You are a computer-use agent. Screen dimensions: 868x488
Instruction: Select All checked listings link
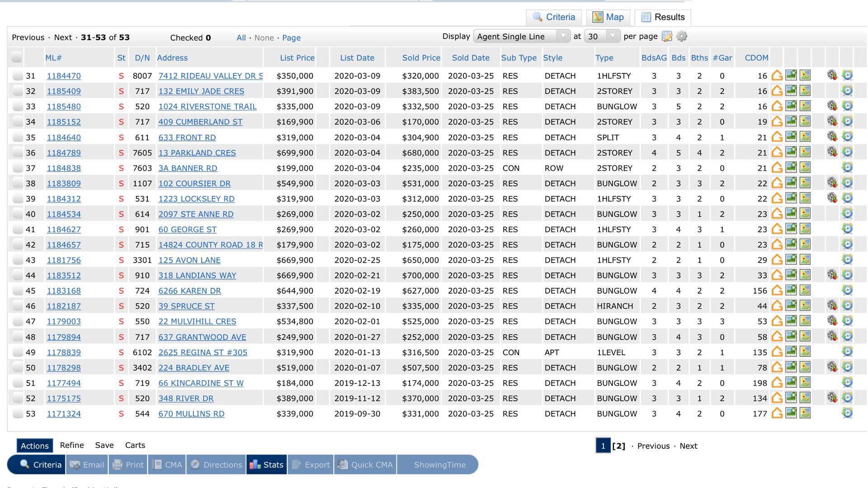click(x=241, y=38)
